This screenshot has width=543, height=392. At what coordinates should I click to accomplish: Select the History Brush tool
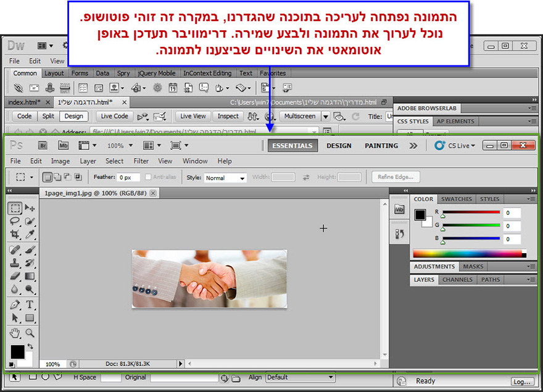(30, 263)
